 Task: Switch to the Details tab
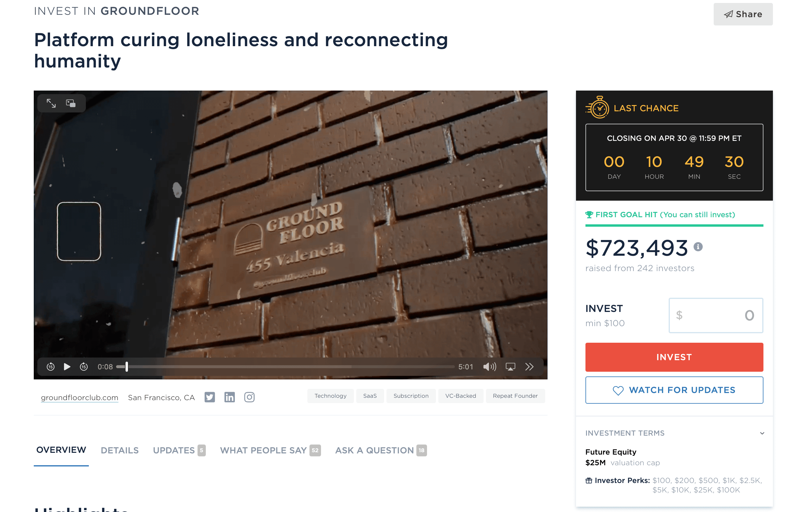pos(120,450)
